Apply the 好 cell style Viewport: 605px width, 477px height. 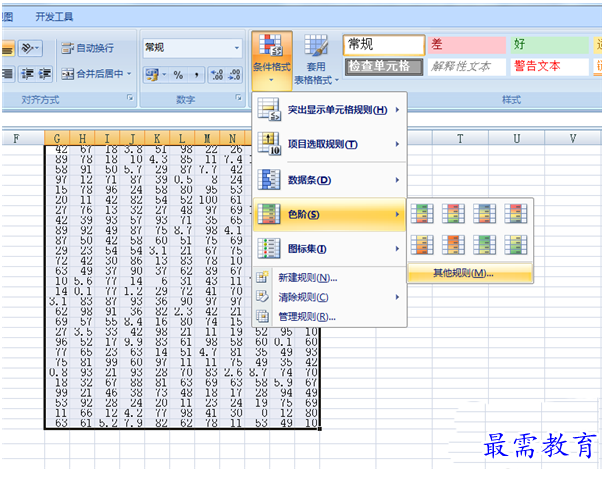[x=550, y=45]
